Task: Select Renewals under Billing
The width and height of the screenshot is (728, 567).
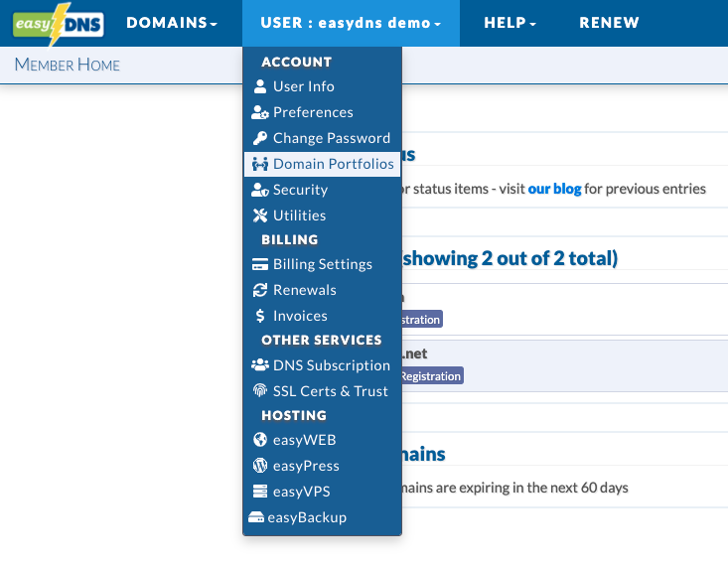Action: [x=322, y=290]
